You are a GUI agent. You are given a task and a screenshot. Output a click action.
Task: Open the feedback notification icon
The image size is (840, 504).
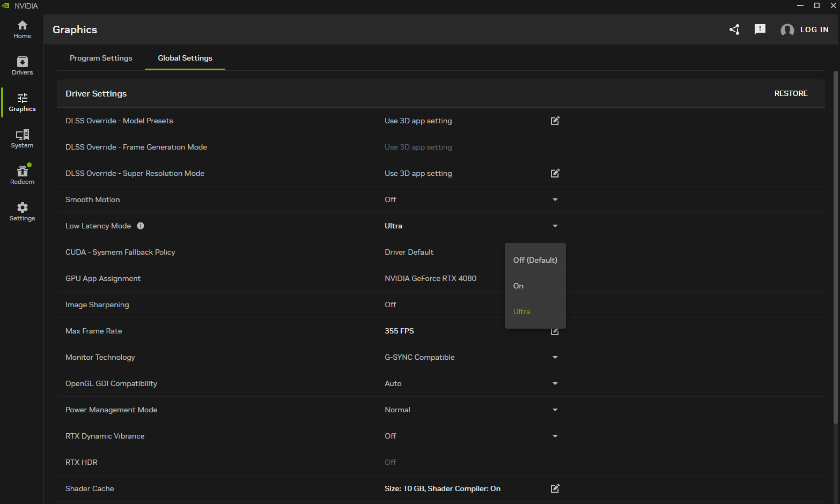tap(760, 29)
